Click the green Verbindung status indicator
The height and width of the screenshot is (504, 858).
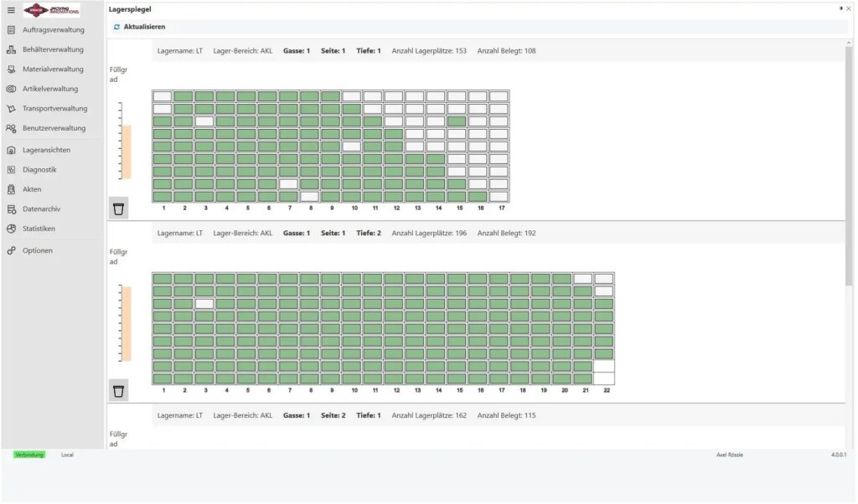coord(29,455)
